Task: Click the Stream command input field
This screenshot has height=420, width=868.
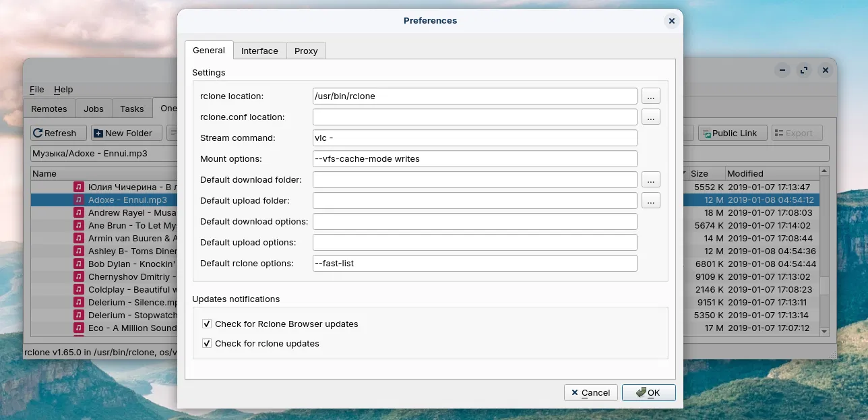Action: click(x=474, y=138)
